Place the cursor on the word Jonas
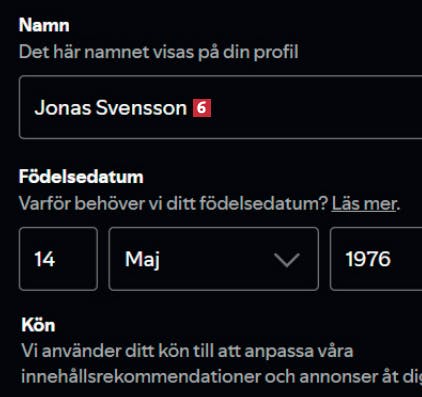Screen dimensions: 422x397 (63, 108)
